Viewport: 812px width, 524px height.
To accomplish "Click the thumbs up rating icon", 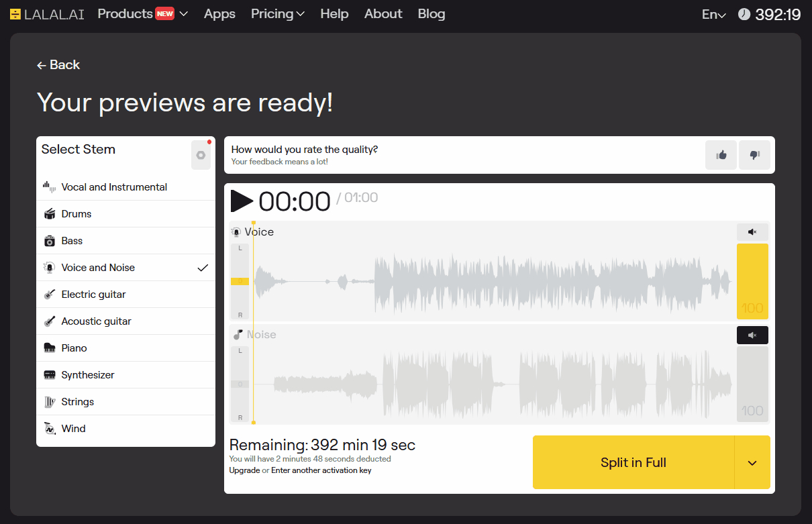I will click(721, 155).
